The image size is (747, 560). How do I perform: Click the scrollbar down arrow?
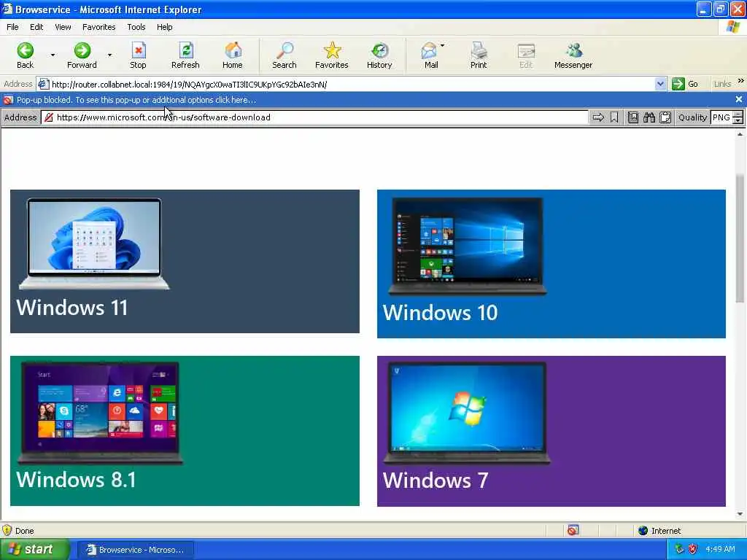(740, 514)
